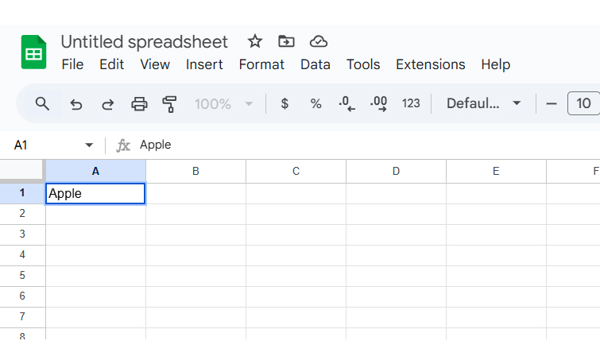Select row 3 header

click(x=22, y=234)
